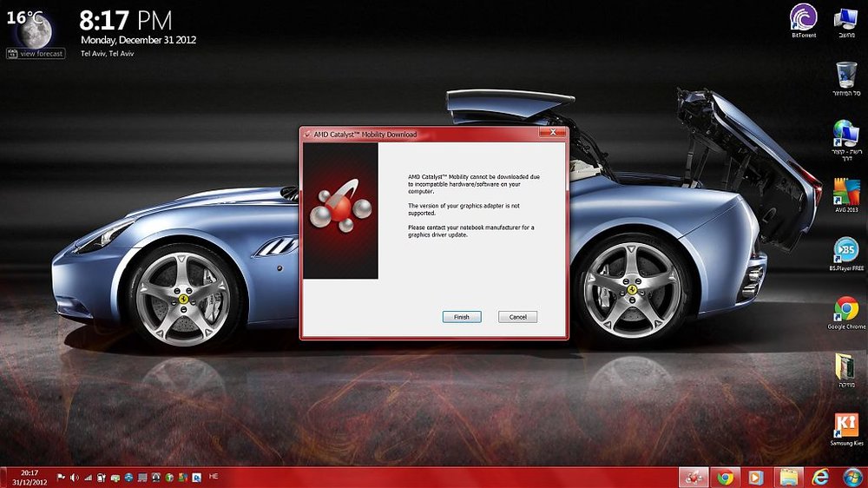Click the view forecast button on the weather widget
This screenshot has height=488, width=868.
36,54
